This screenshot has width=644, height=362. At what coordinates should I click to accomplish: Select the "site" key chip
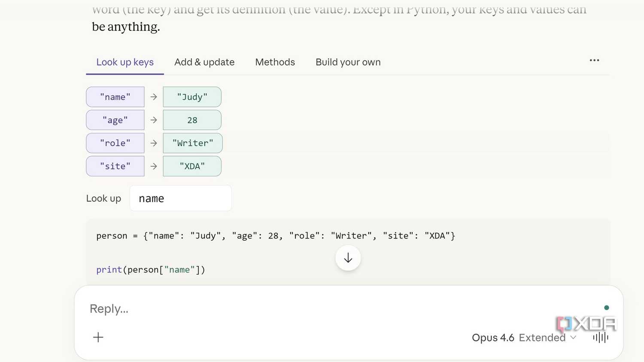tap(115, 166)
